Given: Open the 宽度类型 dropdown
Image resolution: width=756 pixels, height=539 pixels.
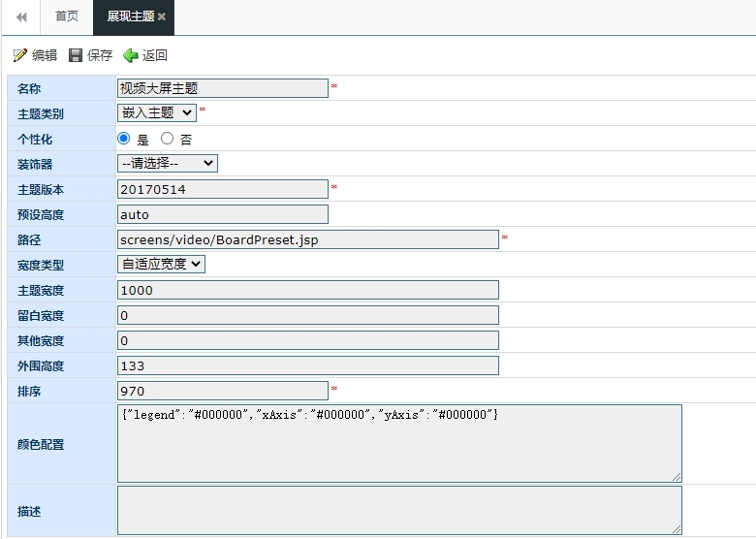Looking at the screenshot, I should [161, 264].
